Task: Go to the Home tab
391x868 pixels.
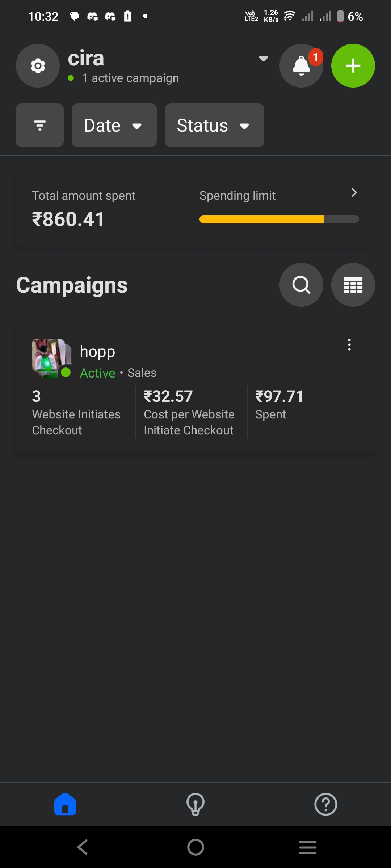Action: click(65, 804)
